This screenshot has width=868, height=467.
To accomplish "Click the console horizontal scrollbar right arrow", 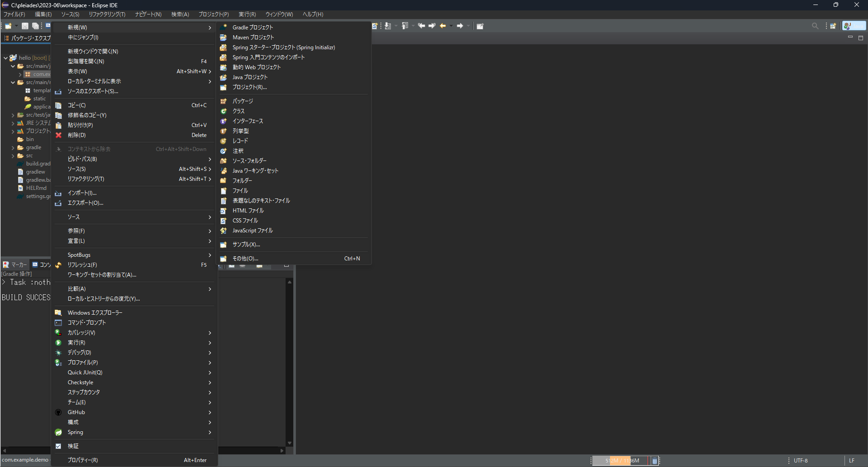I will point(282,451).
